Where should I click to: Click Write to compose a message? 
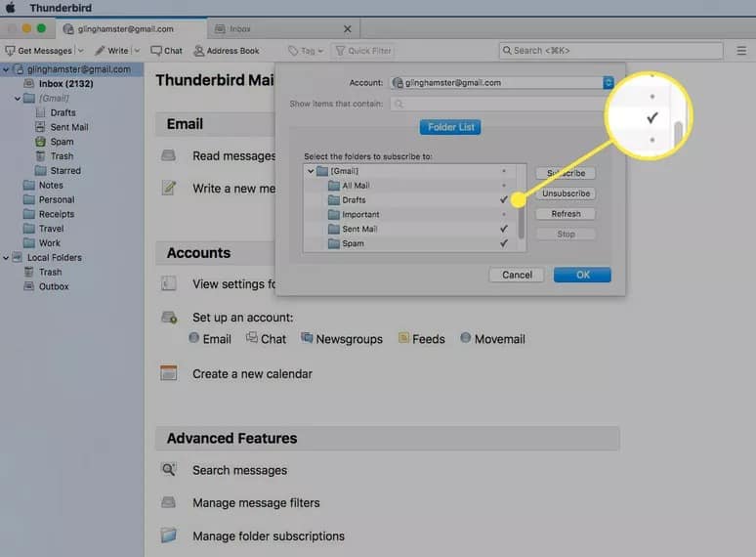(x=111, y=51)
